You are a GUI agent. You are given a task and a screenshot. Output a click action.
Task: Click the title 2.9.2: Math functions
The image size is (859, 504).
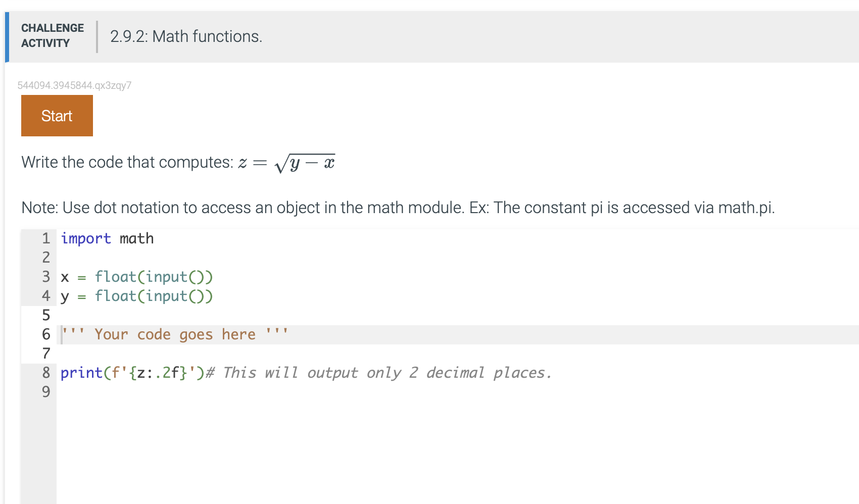(185, 36)
